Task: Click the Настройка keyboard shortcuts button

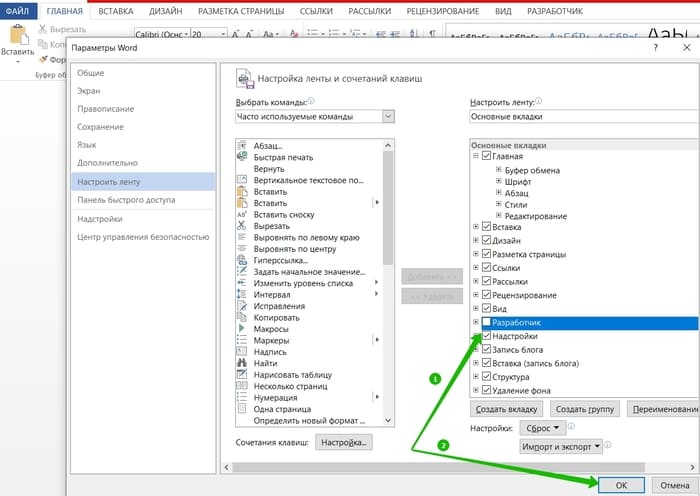Action: tap(343, 442)
